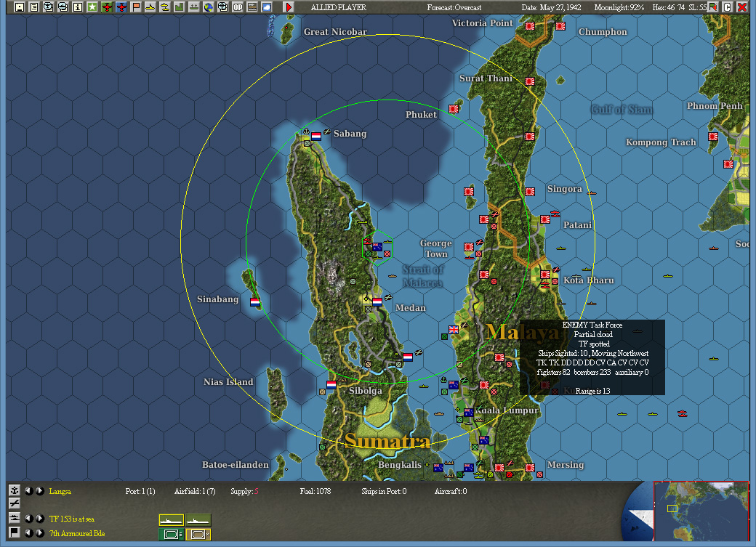The height and width of the screenshot is (547, 756).
Task: Select next task force arrow beside TF 153
Action: click(x=39, y=519)
